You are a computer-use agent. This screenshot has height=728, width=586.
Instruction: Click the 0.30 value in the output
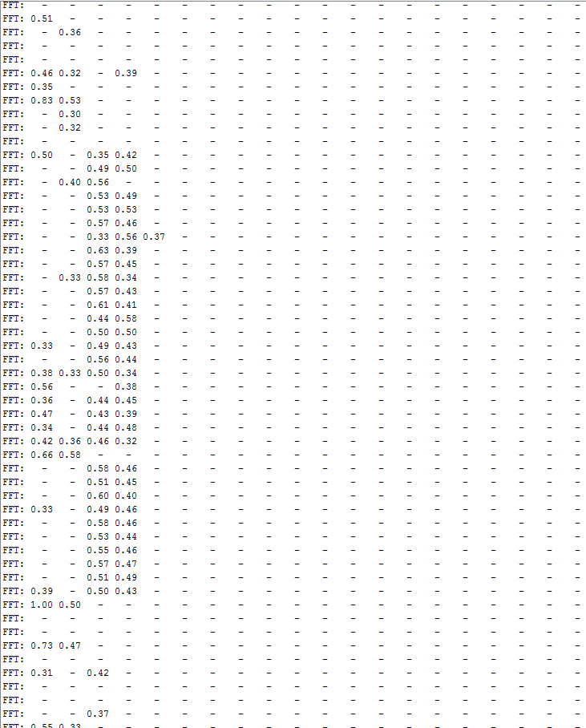pyautogui.click(x=70, y=114)
